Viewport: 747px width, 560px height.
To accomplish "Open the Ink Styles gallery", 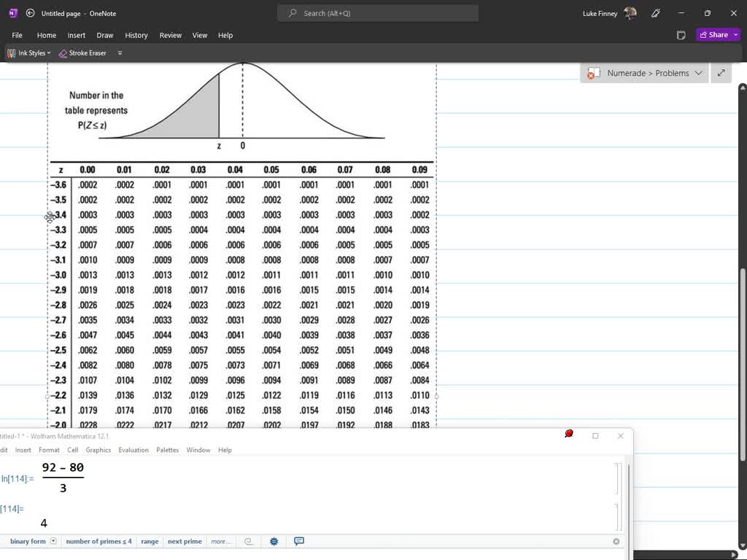I will pyautogui.click(x=28, y=52).
